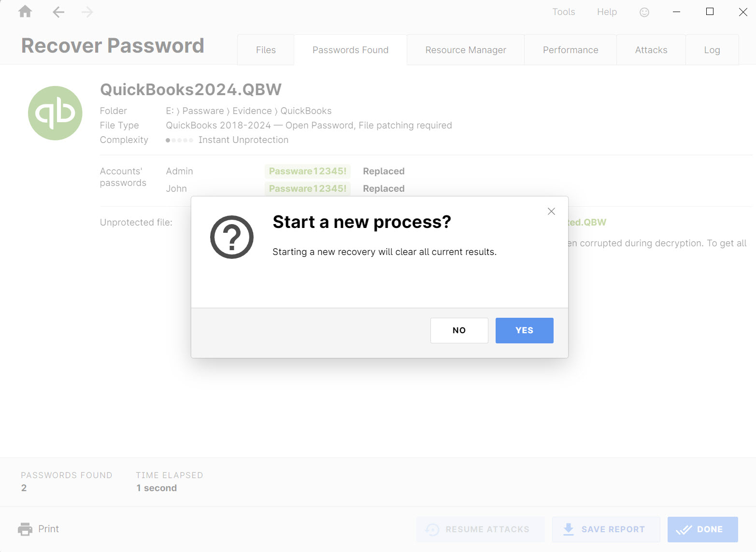Click the Print icon
Image resolution: width=756 pixels, height=552 pixels.
(25, 528)
